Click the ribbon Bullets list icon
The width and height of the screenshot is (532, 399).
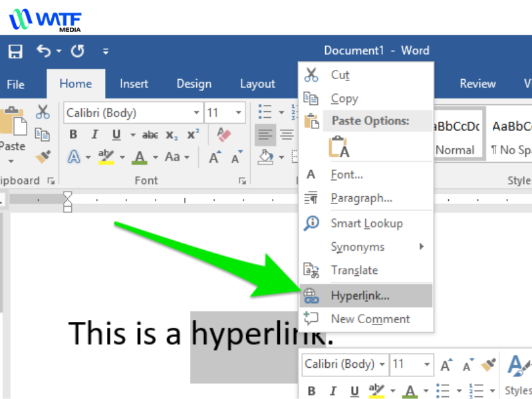(265, 112)
